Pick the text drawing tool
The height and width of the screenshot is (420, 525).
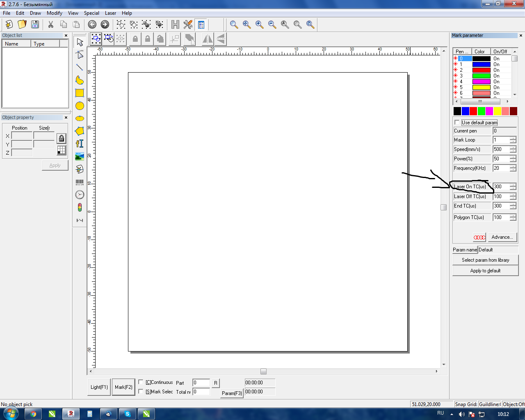80,144
